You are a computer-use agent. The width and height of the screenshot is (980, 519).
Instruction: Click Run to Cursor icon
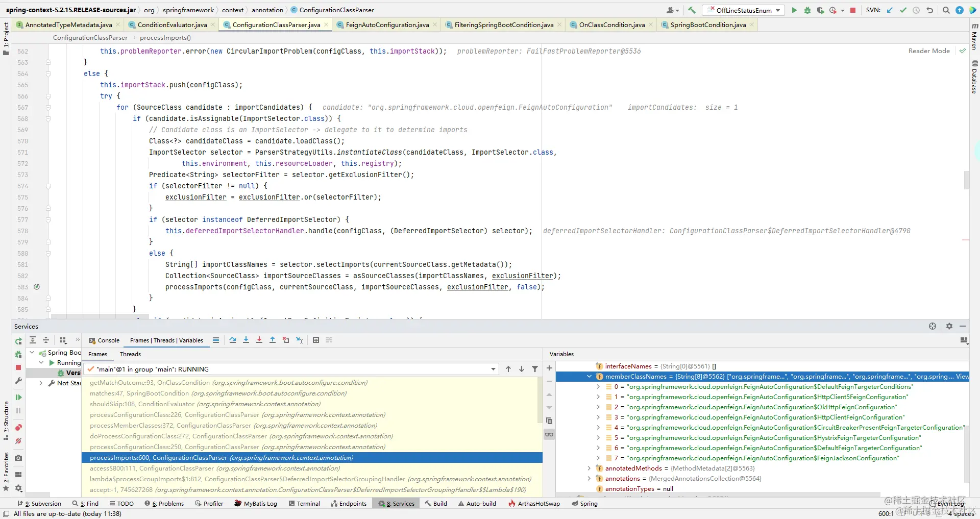point(299,340)
